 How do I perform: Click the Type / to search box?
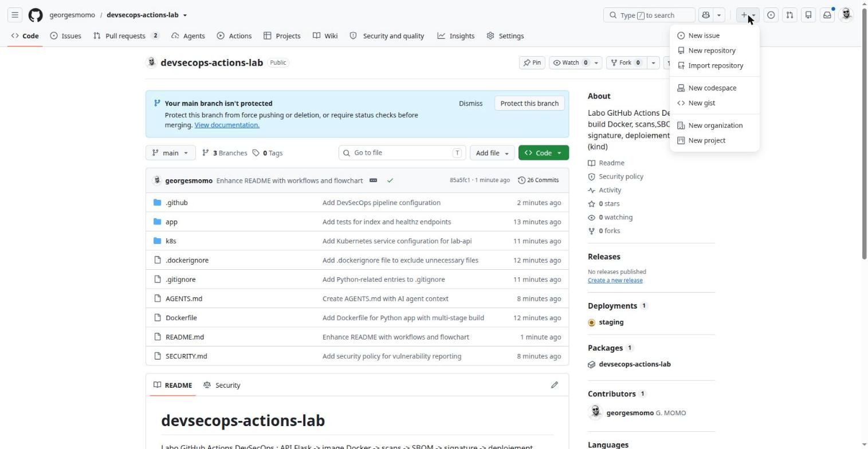point(649,15)
